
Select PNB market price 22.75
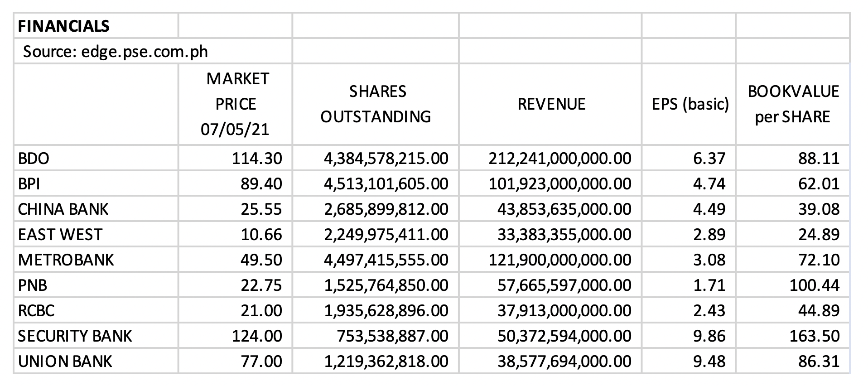[x=236, y=285]
